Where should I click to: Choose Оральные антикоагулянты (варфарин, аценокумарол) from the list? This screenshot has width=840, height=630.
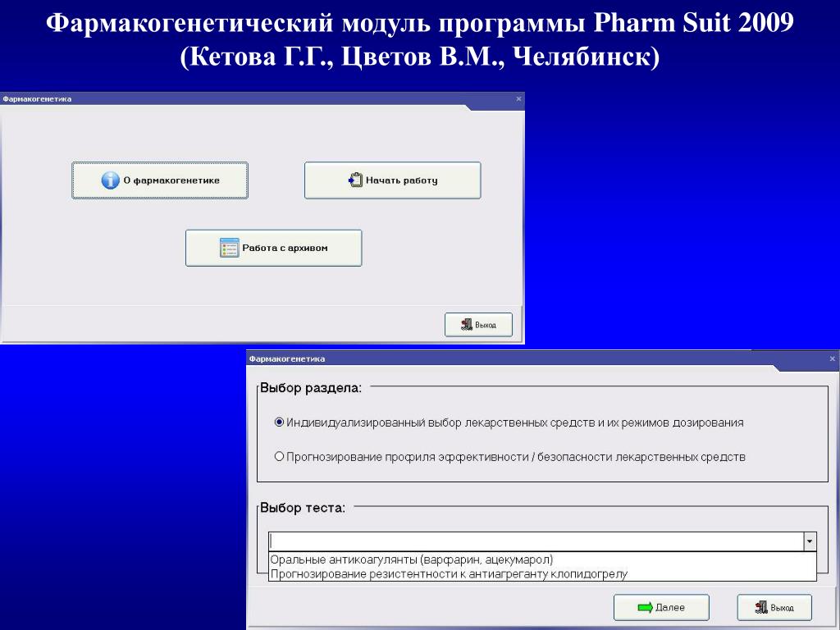pyautogui.click(x=542, y=559)
